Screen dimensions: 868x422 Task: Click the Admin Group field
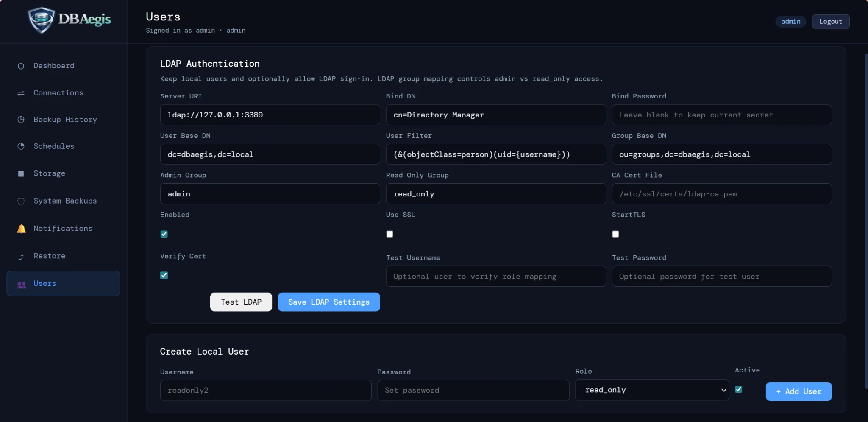[x=270, y=194]
